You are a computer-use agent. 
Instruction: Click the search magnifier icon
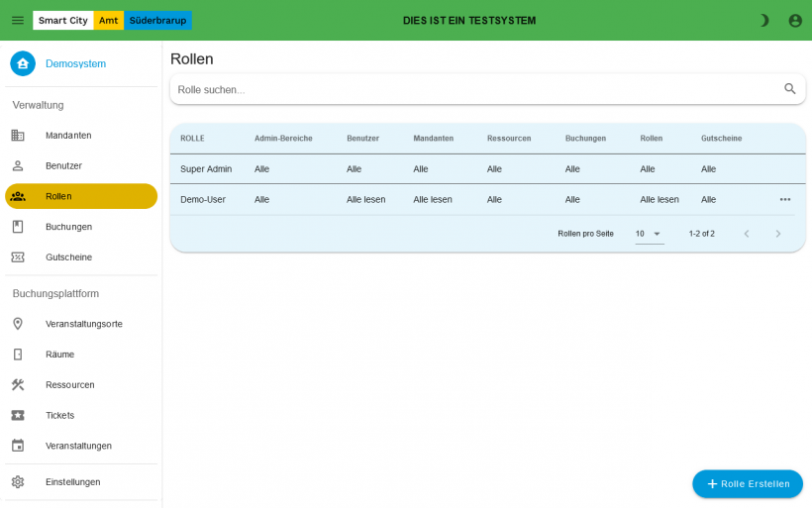[789, 89]
